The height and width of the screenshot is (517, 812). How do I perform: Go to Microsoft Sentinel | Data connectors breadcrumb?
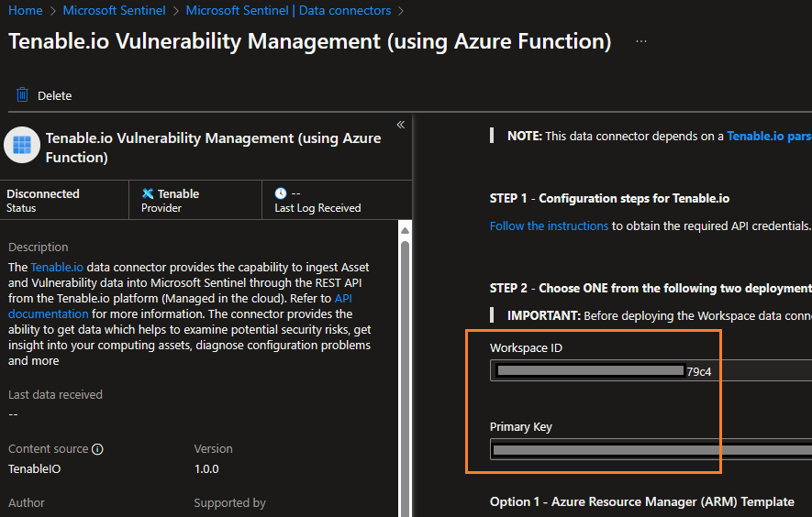coord(288,10)
